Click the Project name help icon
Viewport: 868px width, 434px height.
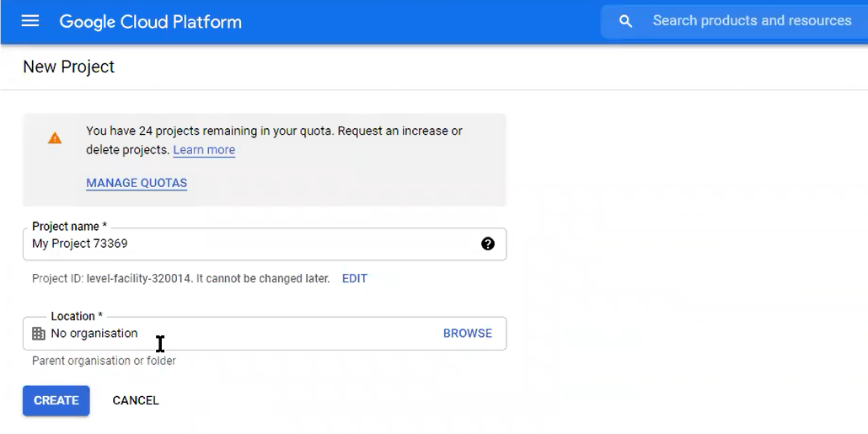(x=488, y=244)
